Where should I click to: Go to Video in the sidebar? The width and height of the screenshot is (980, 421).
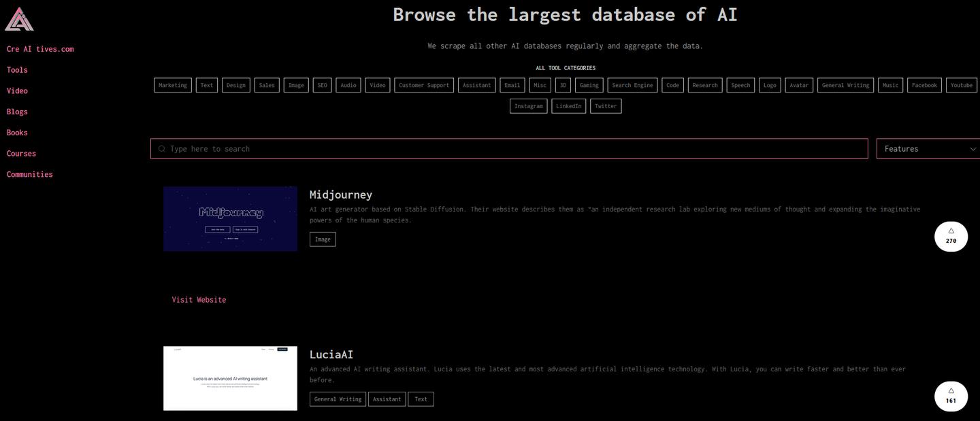pyautogui.click(x=17, y=90)
